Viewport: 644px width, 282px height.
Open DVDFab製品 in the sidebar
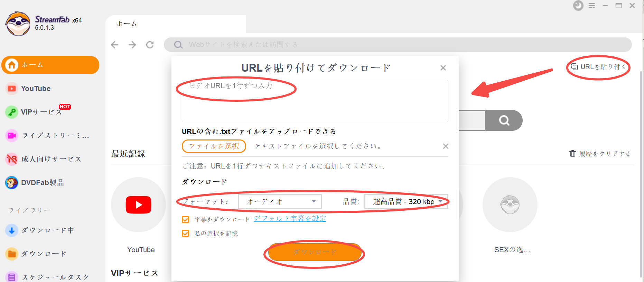pos(42,183)
